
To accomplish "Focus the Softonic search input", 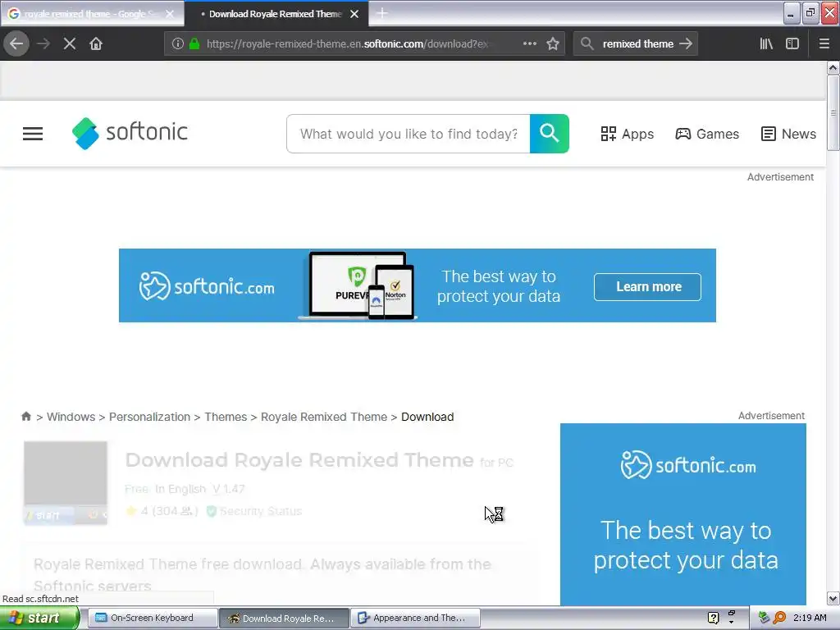I will click(x=409, y=134).
